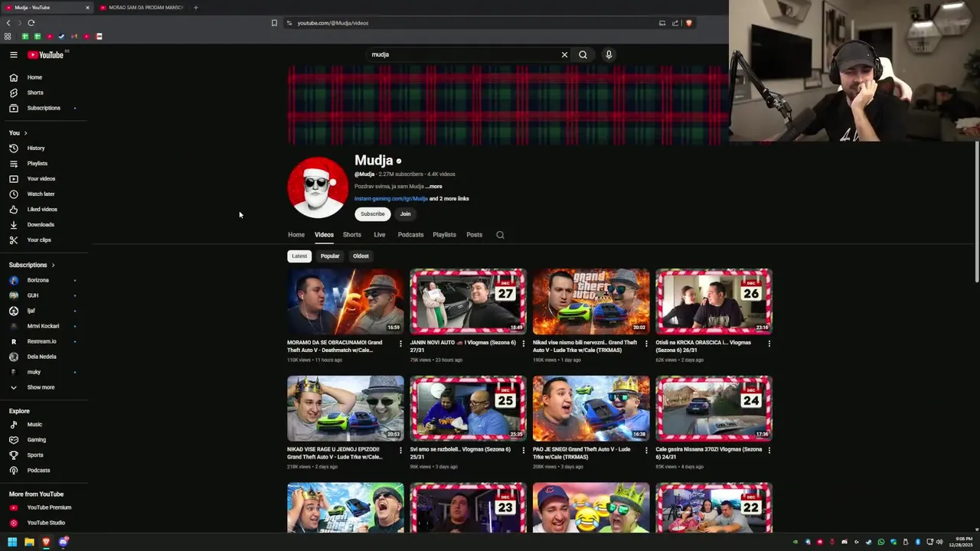Open the apps grid in the bookmarks bar
980x551 pixels.
click(x=8, y=36)
